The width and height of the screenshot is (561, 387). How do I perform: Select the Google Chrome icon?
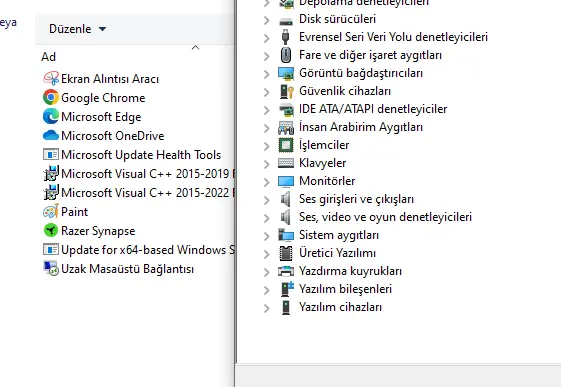[x=51, y=97]
